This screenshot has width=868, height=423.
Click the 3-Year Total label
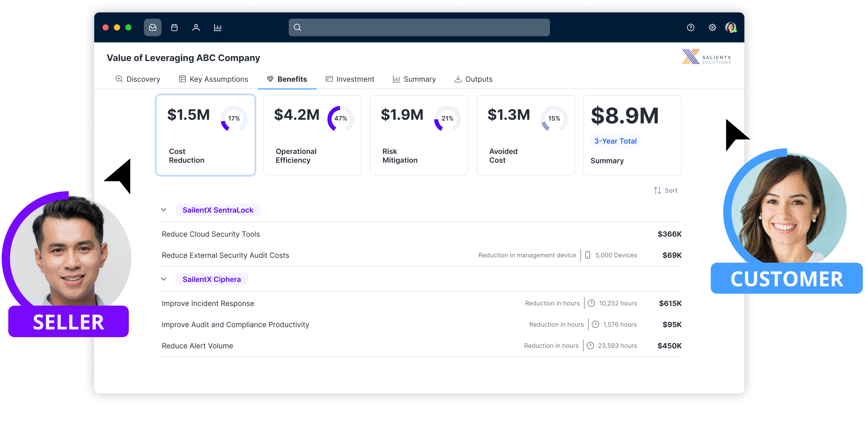[615, 141]
